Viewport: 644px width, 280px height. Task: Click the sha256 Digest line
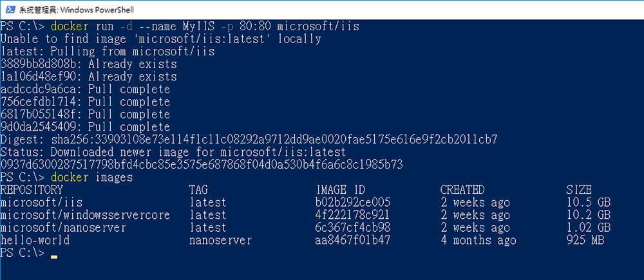[x=249, y=140]
